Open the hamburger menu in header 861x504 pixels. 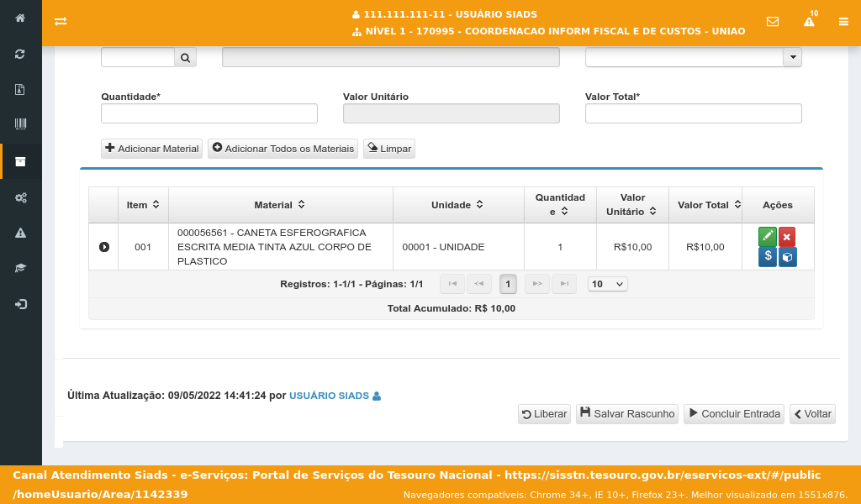tap(843, 22)
